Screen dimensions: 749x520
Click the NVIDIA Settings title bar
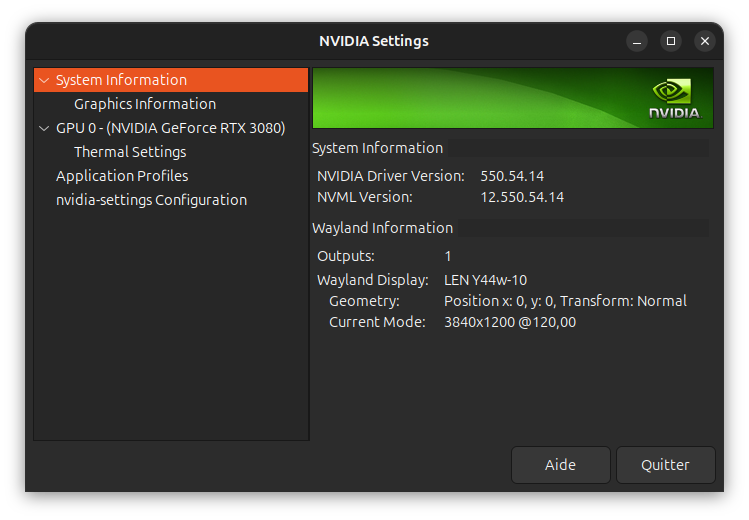coord(374,41)
